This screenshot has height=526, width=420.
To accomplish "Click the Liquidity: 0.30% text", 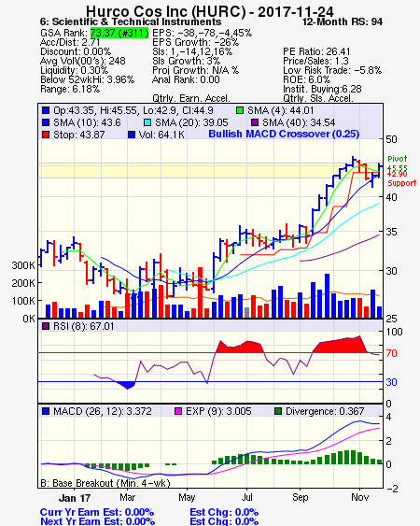I will point(74,70).
